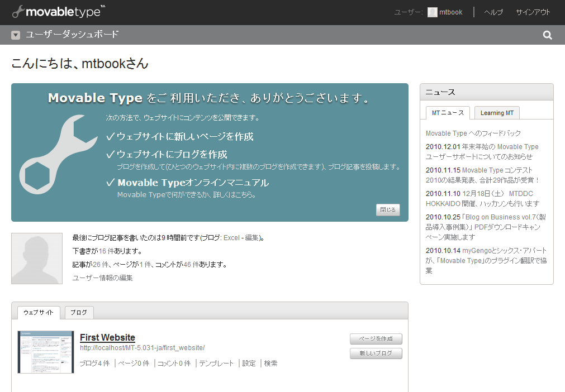Click the ニュース widget header

tap(486, 92)
